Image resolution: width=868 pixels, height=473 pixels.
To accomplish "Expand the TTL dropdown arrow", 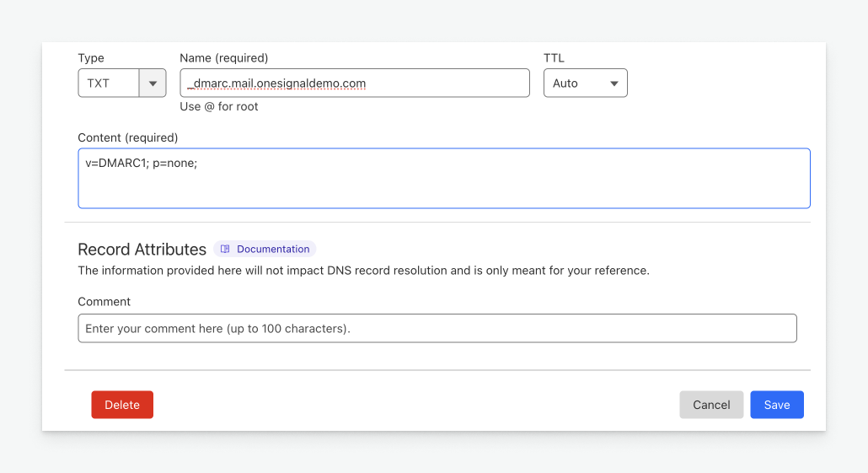I will pos(613,83).
